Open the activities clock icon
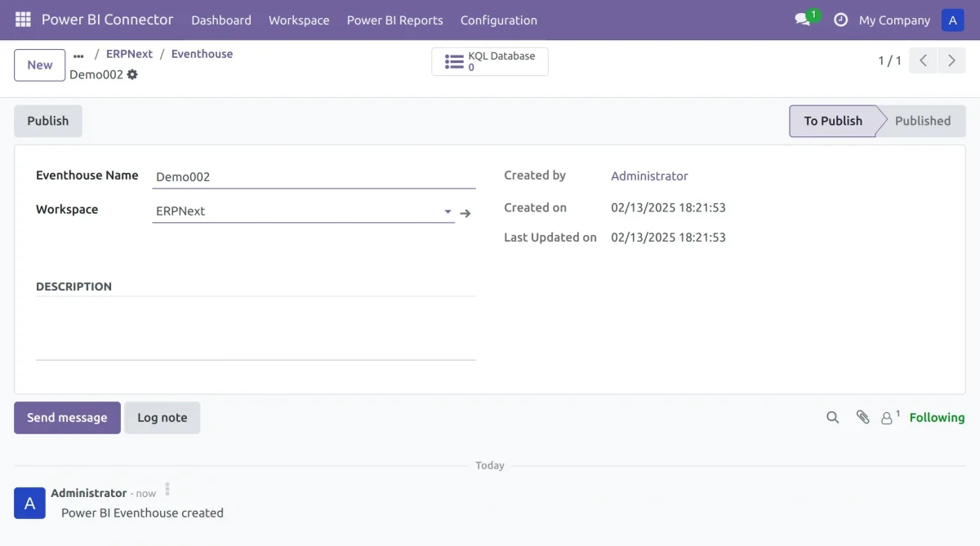The width and height of the screenshot is (980, 546). click(x=840, y=20)
